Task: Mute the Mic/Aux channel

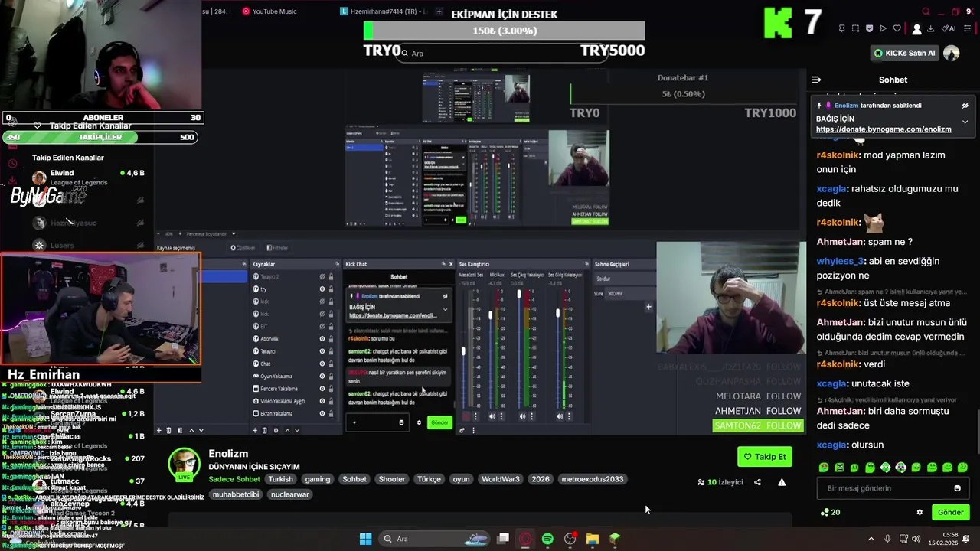Action: coord(492,416)
